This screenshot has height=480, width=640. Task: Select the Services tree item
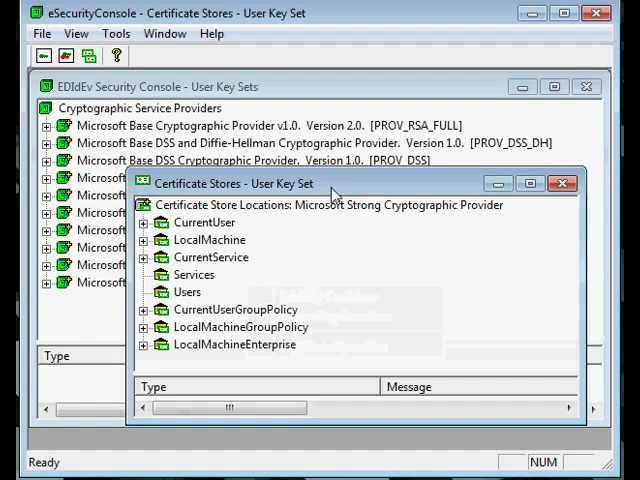[194, 275]
